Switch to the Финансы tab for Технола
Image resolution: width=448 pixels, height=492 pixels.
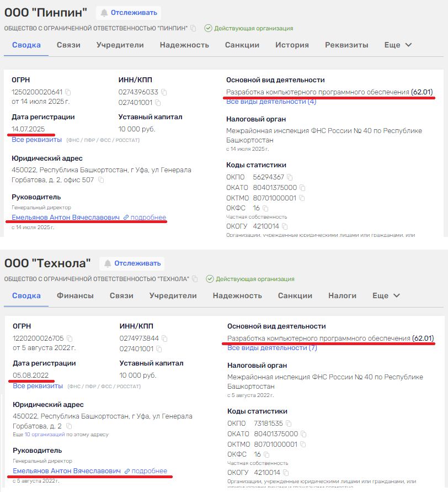click(75, 296)
